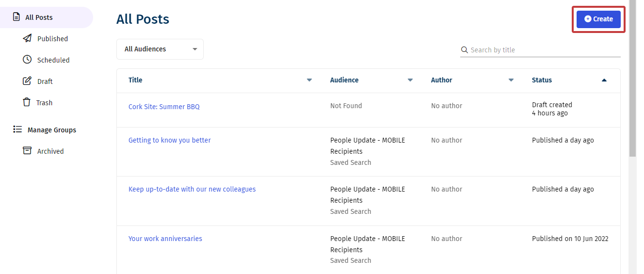This screenshot has height=274, width=644.
Task: Expand the Audience column filter arrow
Action: tap(410, 80)
